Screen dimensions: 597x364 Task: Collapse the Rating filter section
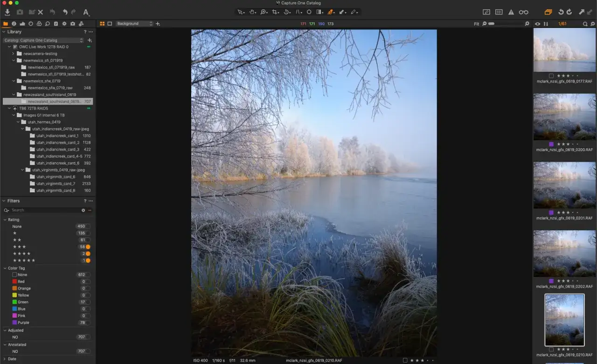(x=5, y=220)
